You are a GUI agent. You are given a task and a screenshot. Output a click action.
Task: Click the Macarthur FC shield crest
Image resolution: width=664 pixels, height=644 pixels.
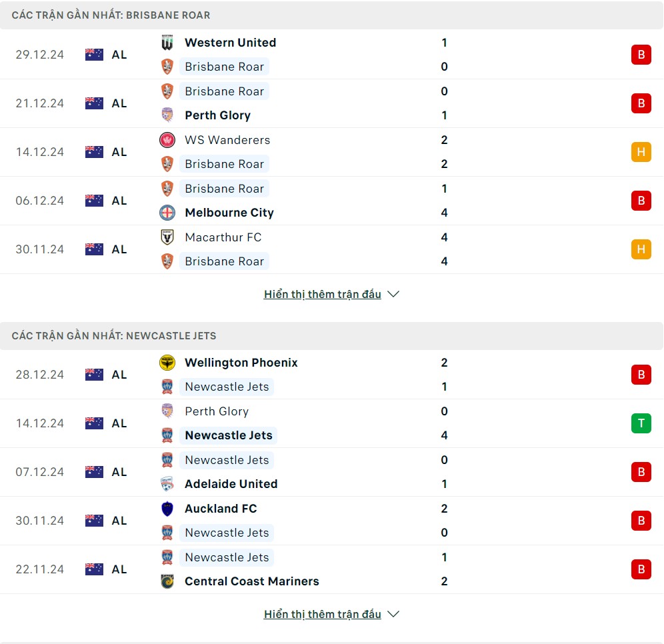(x=167, y=237)
